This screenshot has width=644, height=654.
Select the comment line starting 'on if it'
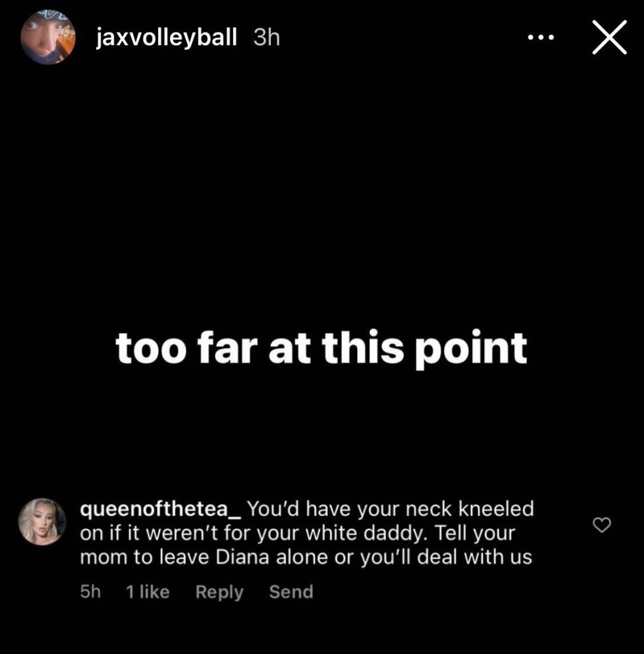297,533
